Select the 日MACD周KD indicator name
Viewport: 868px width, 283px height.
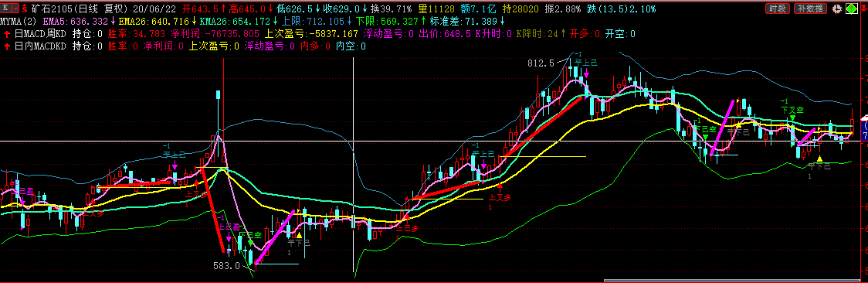click(40, 34)
